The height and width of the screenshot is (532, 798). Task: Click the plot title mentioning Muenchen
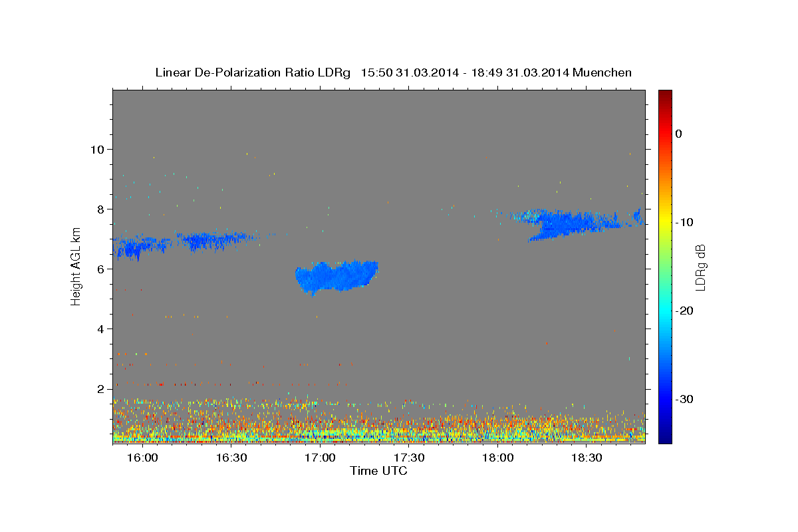(393, 72)
